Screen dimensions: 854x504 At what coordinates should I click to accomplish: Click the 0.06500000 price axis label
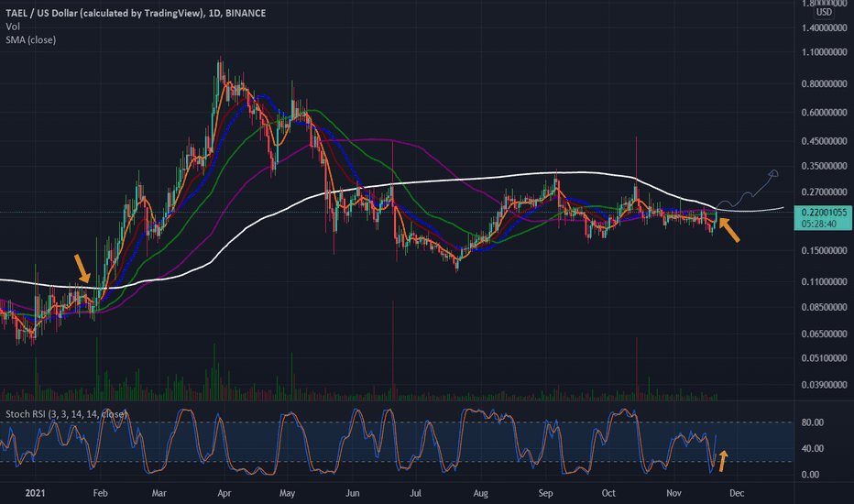pyautogui.click(x=824, y=334)
